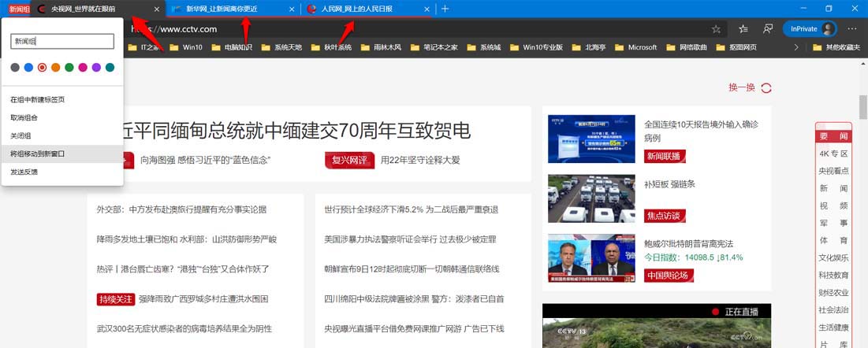Choose the purple group color
The image size is (868, 348).
click(x=96, y=68)
